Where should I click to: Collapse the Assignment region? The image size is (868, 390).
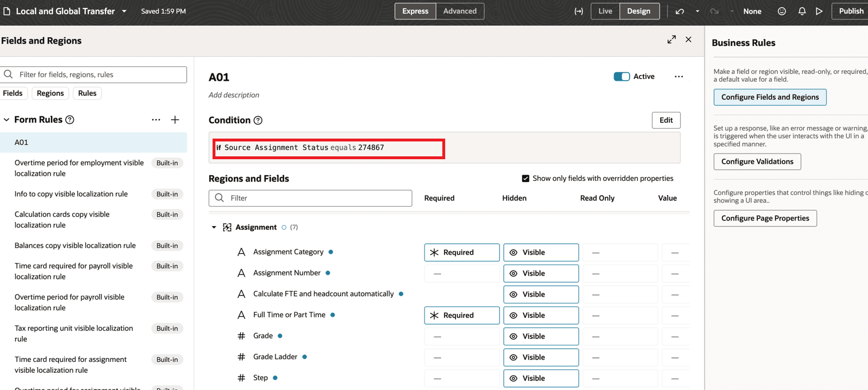[x=214, y=227]
